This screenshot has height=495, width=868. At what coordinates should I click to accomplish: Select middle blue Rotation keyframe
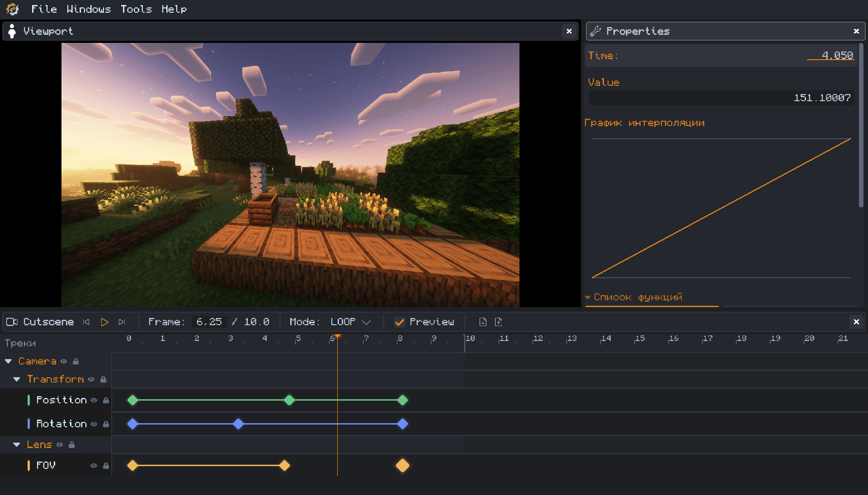[x=238, y=424]
